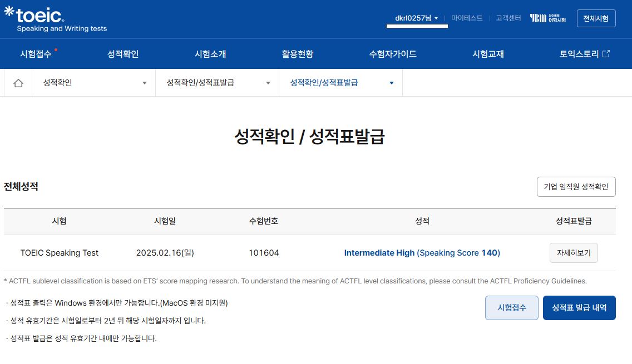Screen dimensions: 632x364
Task: Click the 전체성적 section heading
Action: pyautogui.click(x=21, y=186)
